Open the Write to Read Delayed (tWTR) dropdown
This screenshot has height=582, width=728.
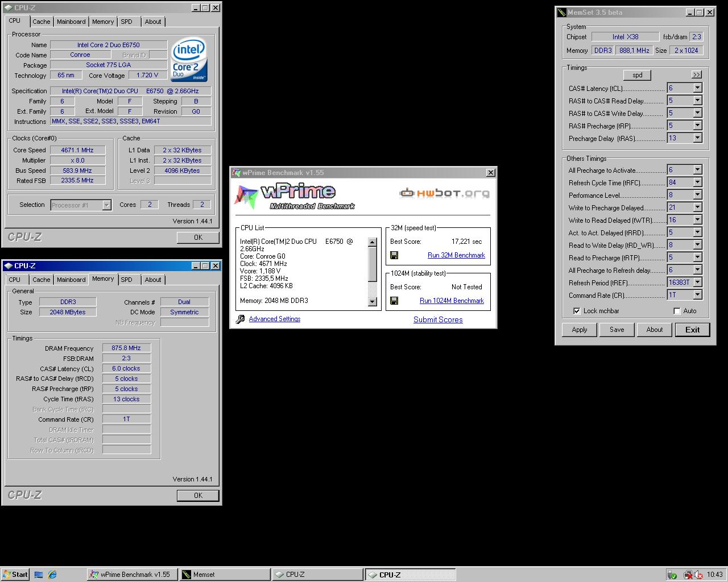point(697,220)
